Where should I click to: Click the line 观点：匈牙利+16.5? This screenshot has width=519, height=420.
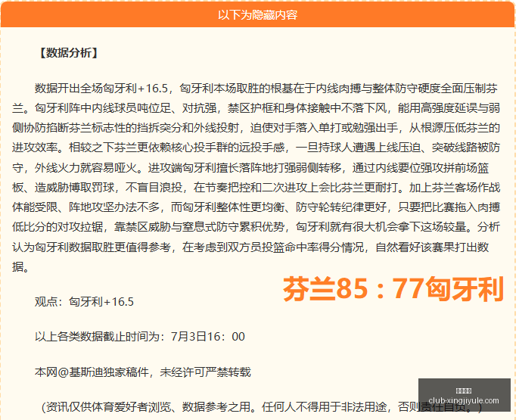[x=84, y=302]
